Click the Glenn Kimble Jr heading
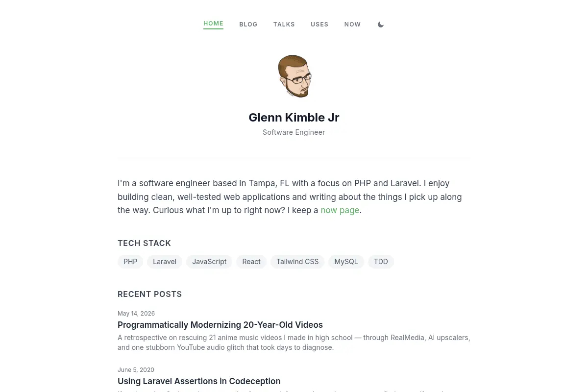This screenshot has width=588, height=392. click(x=294, y=118)
